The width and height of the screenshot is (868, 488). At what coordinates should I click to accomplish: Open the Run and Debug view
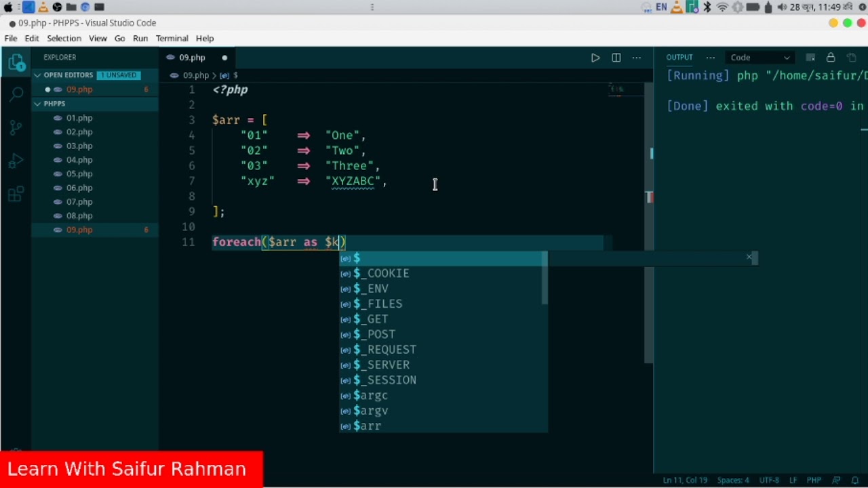(x=16, y=161)
